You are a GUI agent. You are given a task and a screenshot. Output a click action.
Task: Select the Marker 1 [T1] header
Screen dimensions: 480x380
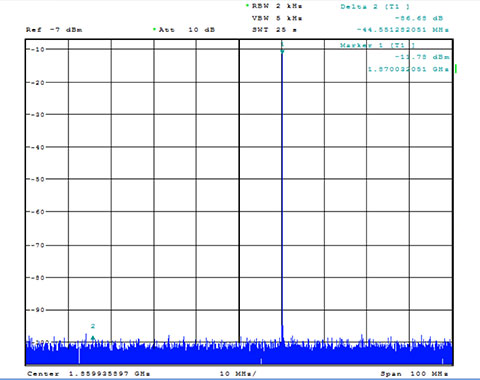(377, 45)
